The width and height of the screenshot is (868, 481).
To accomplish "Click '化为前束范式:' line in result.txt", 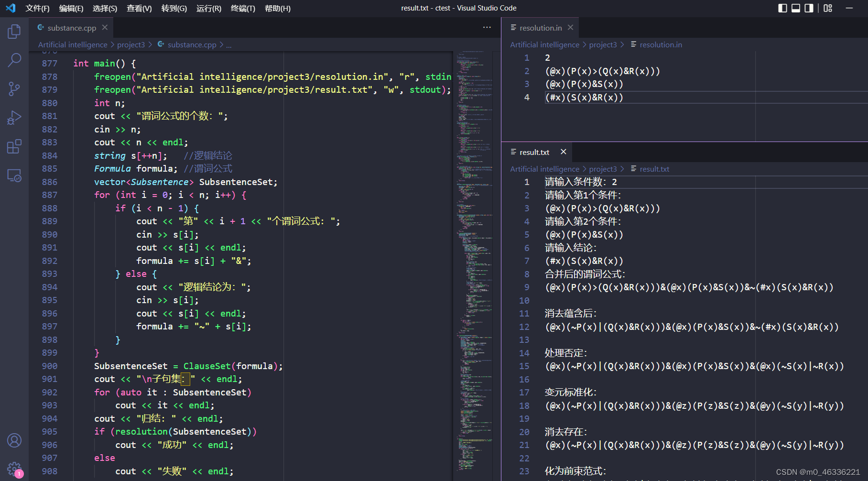I will click(575, 471).
